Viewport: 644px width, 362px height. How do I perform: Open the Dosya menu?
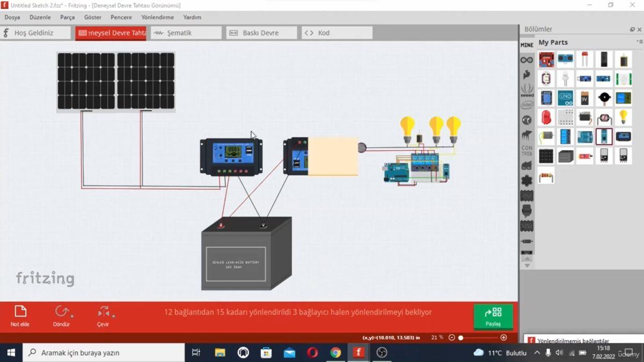pos(12,17)
